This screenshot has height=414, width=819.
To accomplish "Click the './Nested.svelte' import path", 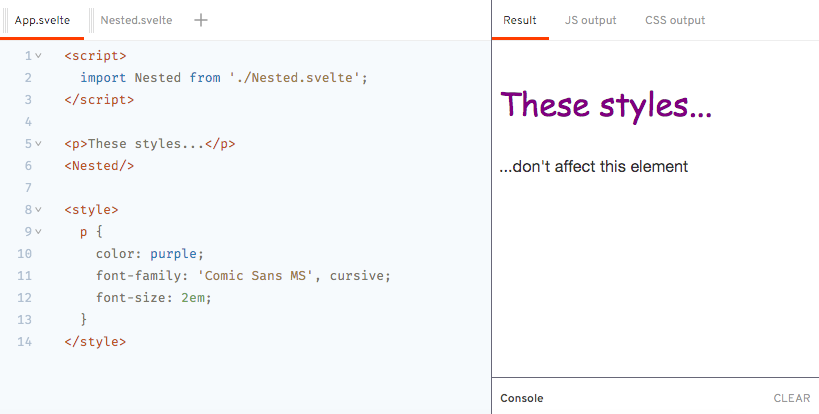I will (x=295, y=78).
